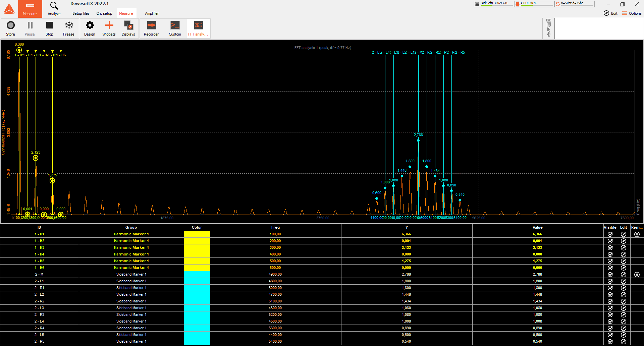This screenshot has width=644, height=346.
Task: Switch to the Custom display
Action: (175, 28)
